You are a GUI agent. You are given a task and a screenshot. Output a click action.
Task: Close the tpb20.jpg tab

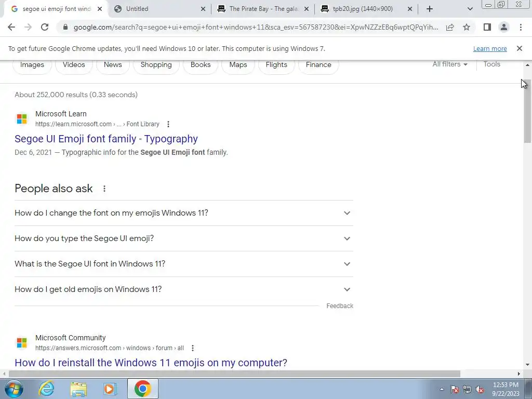(x=410, y=9)
